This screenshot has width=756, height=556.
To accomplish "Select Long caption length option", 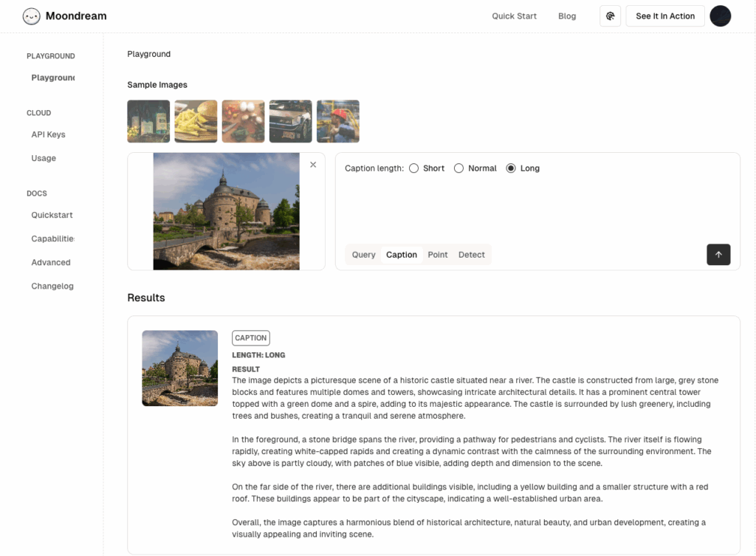I will (x=511, y=168).
